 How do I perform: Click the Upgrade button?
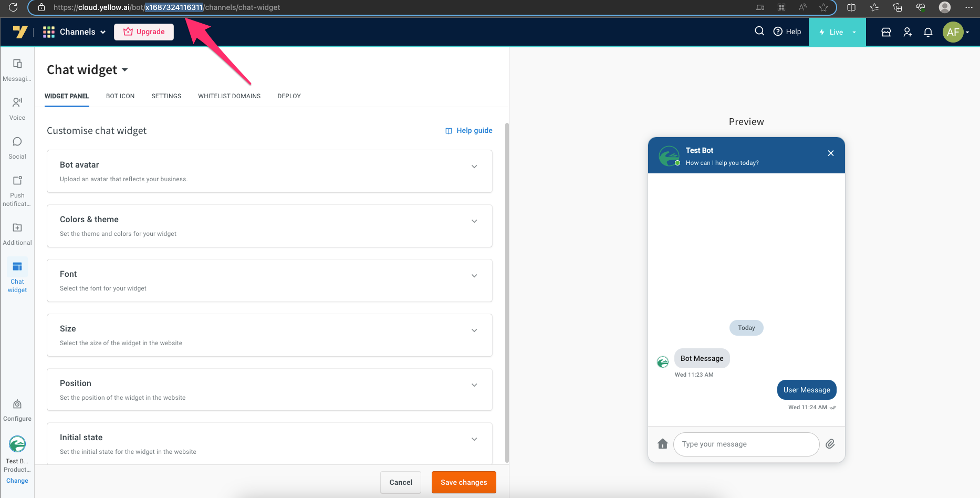point(144,32)
